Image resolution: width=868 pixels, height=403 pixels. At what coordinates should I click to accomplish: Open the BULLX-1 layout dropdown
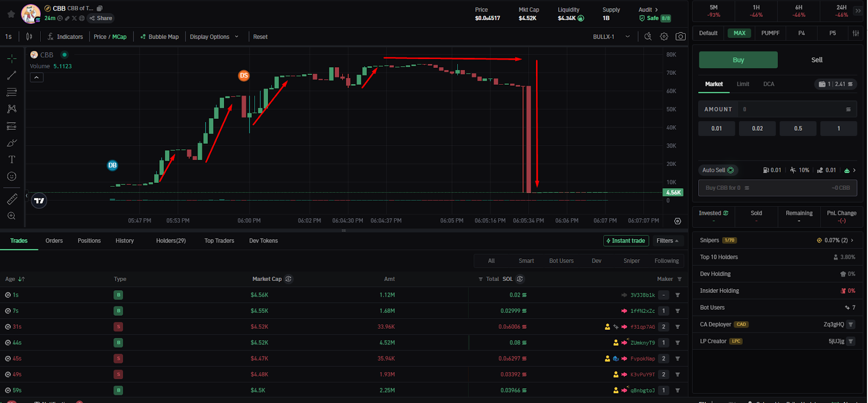[x=611, y=37]
